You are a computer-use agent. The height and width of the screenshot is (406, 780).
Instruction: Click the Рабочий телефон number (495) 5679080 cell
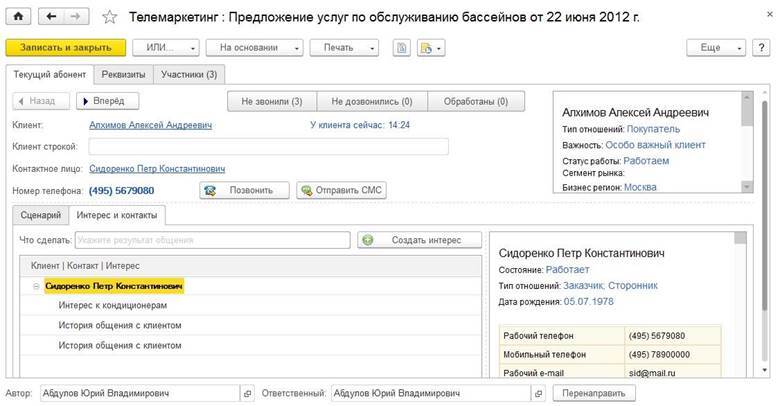(672, 336)
